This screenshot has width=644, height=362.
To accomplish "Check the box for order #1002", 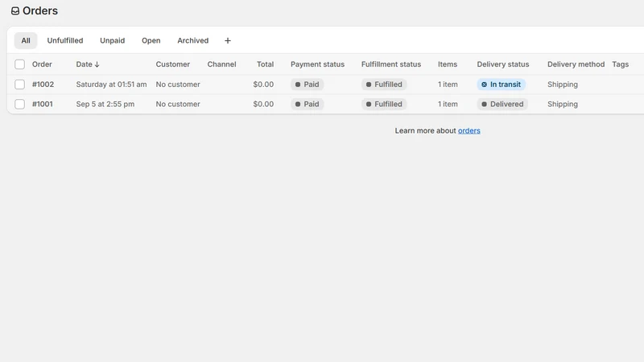I will (19, 84).
